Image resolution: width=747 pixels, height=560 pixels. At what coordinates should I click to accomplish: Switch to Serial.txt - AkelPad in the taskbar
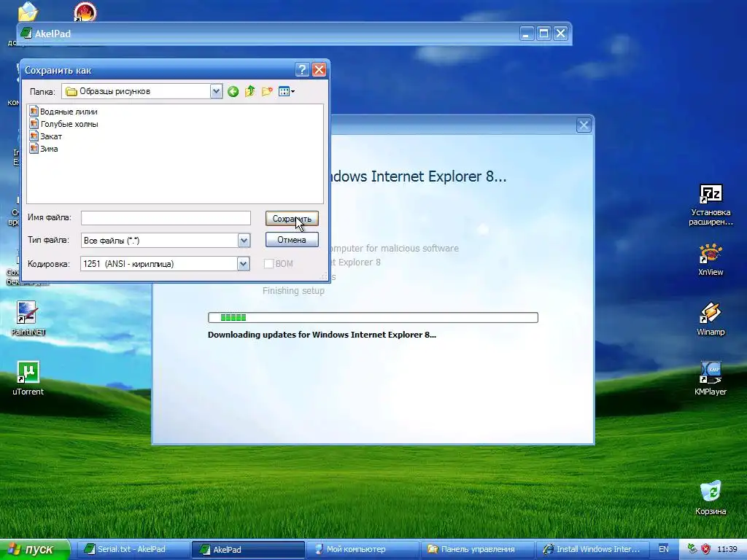[x=132, y=549]
